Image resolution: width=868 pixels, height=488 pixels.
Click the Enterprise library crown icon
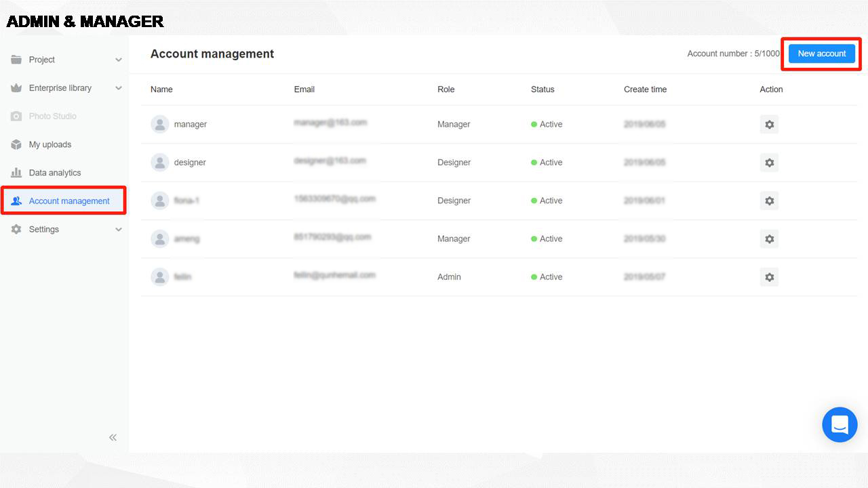click(16, 88)
